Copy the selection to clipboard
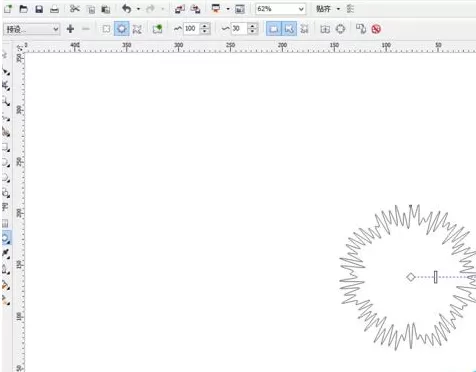This screenshot has height=372, width=476. (91, 9)
